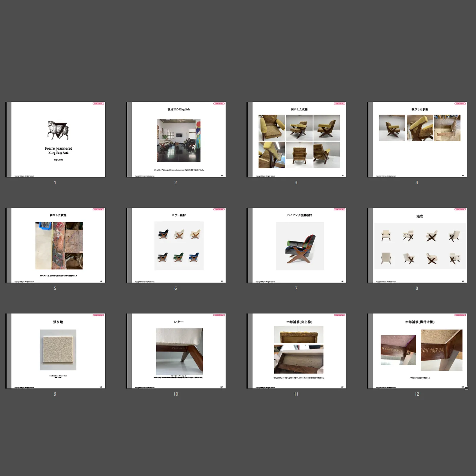Click the page number label 8

pyautogui.click(x=417, y=288)
